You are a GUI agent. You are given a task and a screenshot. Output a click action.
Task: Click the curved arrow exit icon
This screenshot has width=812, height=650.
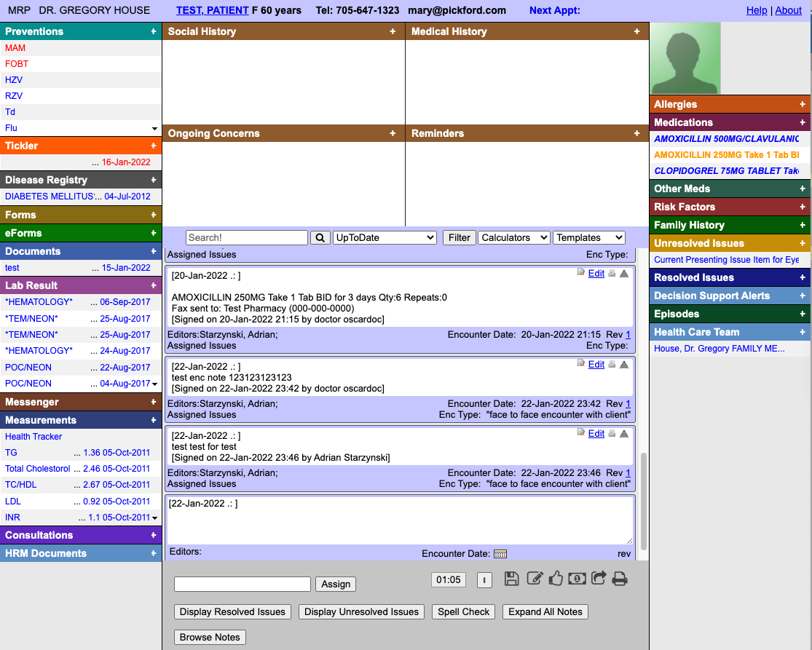point(599,579)
